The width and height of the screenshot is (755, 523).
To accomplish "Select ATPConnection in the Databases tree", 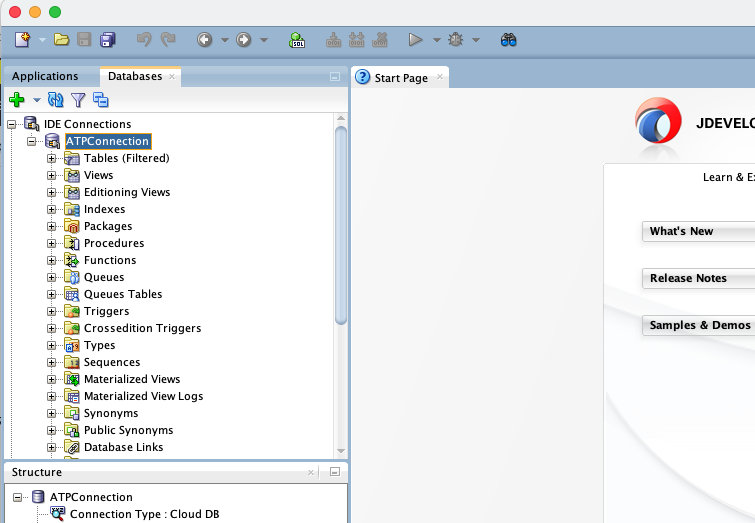I will tap(108, 141).
